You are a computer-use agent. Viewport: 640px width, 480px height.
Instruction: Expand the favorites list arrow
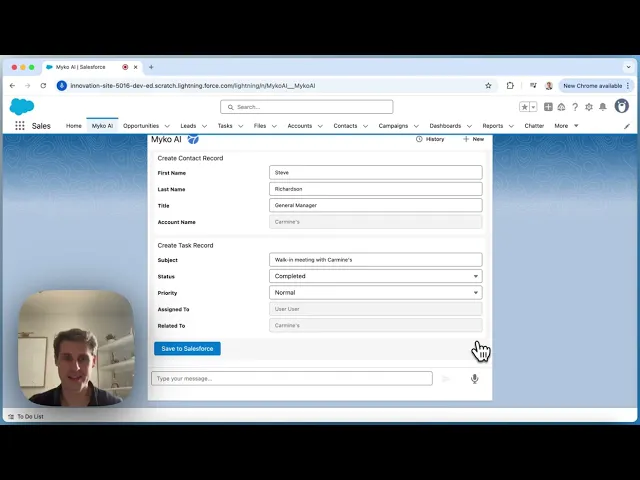pyautogui.click(x=533, y=107)
